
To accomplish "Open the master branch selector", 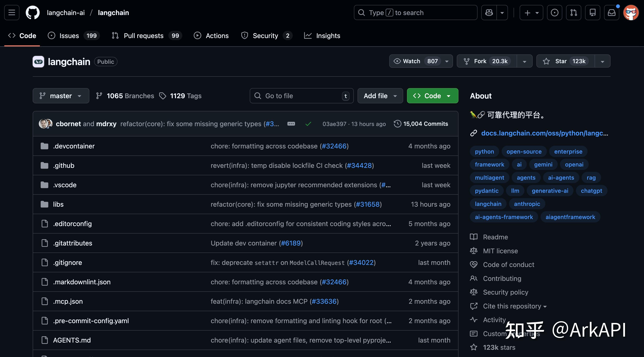I will click(61, 96).
